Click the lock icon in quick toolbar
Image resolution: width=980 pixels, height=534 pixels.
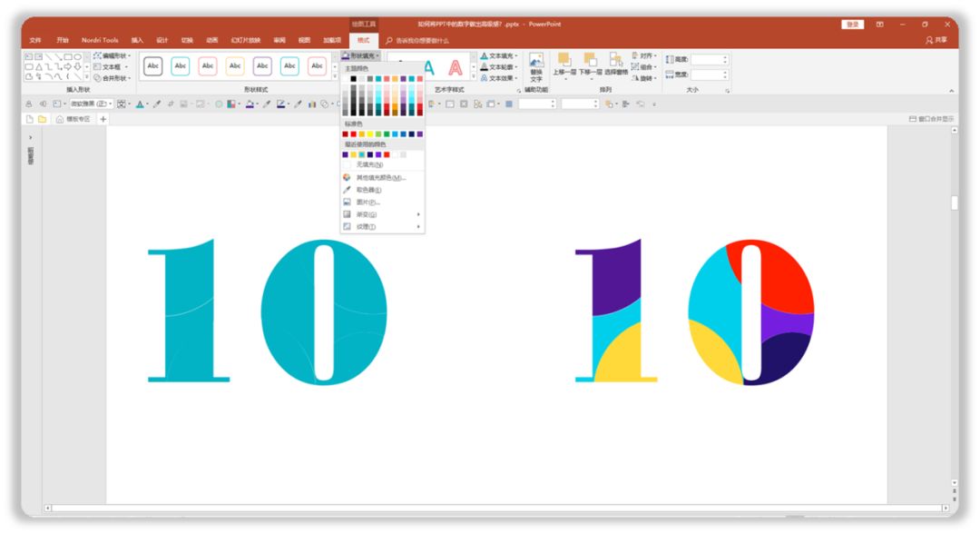(29, 104)
